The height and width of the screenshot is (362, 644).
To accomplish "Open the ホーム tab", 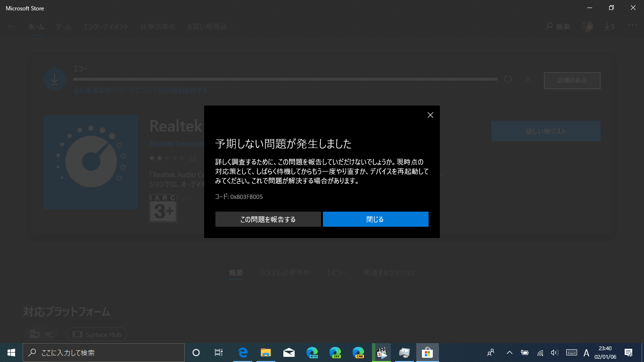I will (36, 27).
